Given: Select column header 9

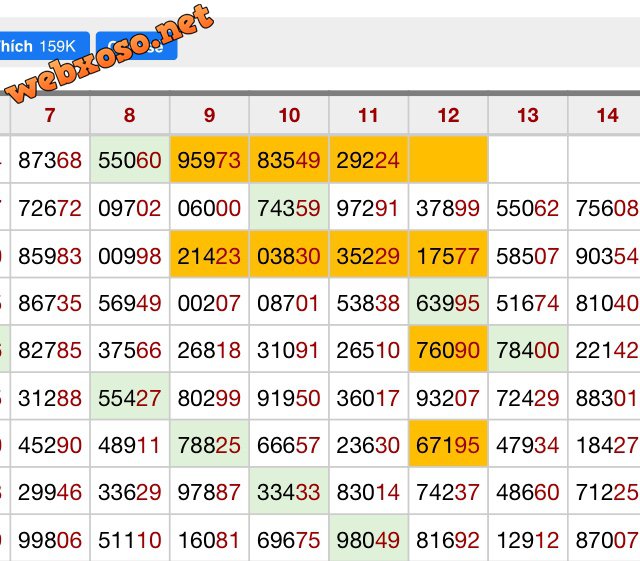Looking at the screenshot, I should point(209,115).
